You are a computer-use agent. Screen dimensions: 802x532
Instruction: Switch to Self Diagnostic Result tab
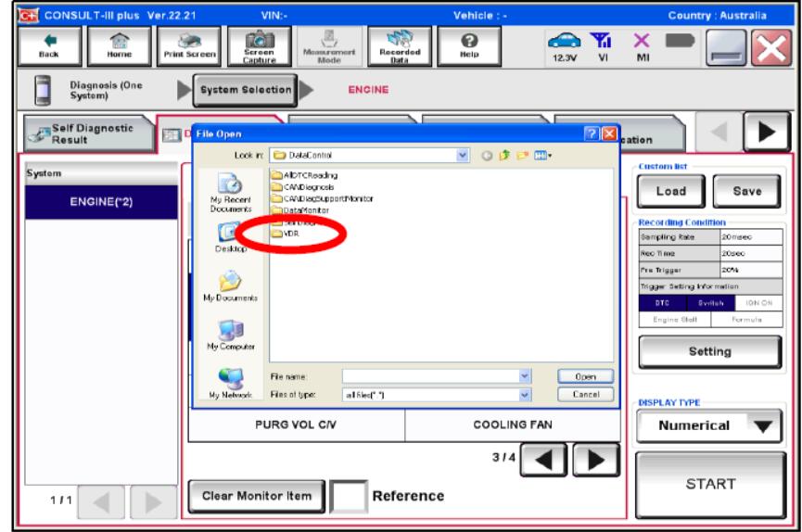pyautogui.click(x=88, y=134)
